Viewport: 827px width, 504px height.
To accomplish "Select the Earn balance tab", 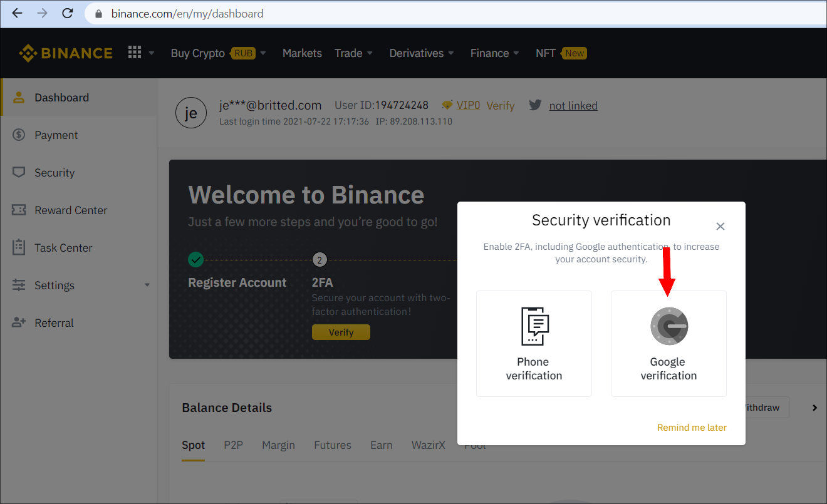I will [382, 445].
